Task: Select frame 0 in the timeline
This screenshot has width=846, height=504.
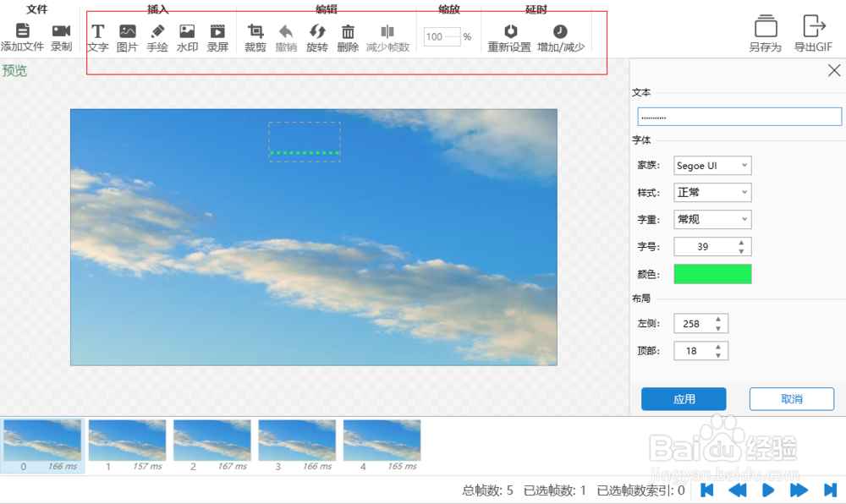Action: tap(42, 440)
